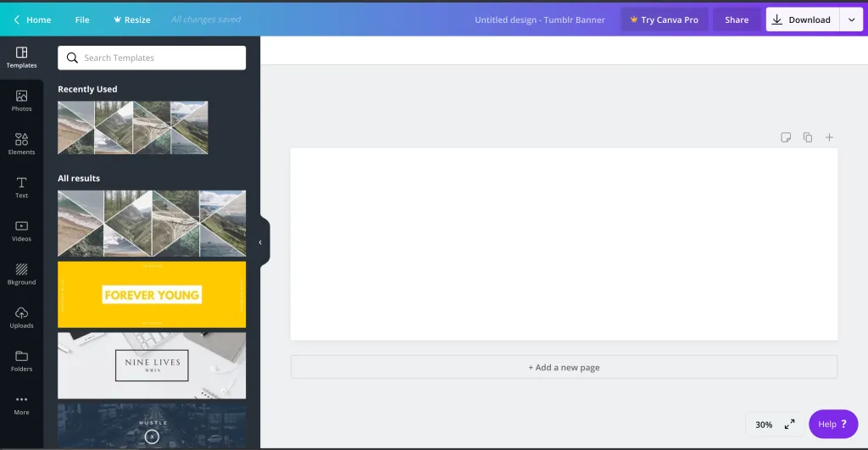Open the Resize option

[131, 19]
